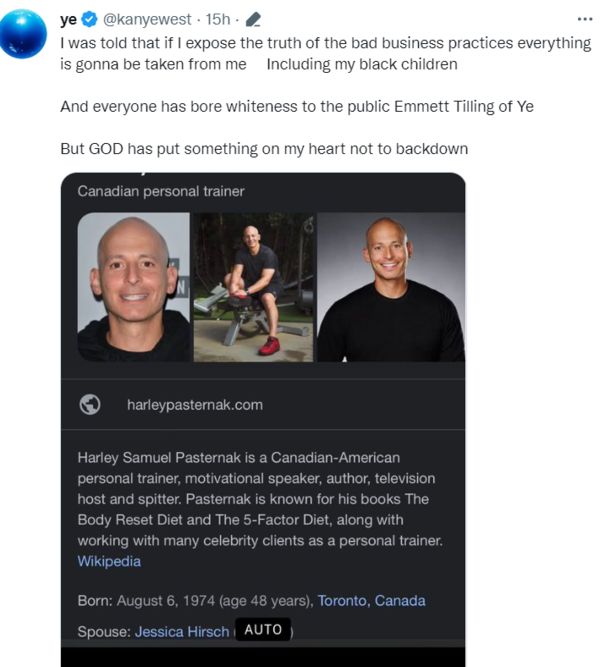Open the black sweater portrait thumbnail

click(x=391, y=287)
